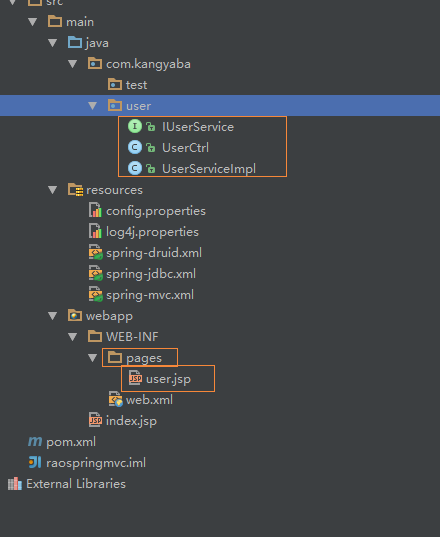The height and width of the screenshot is (537, 440).
Task: Select the pages folder name
Action: pos(144,358)
